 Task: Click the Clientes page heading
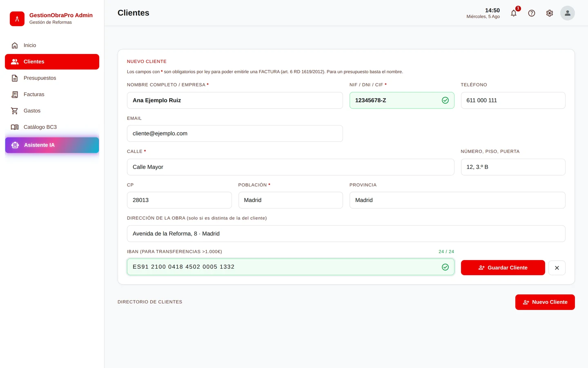point(134,13)
